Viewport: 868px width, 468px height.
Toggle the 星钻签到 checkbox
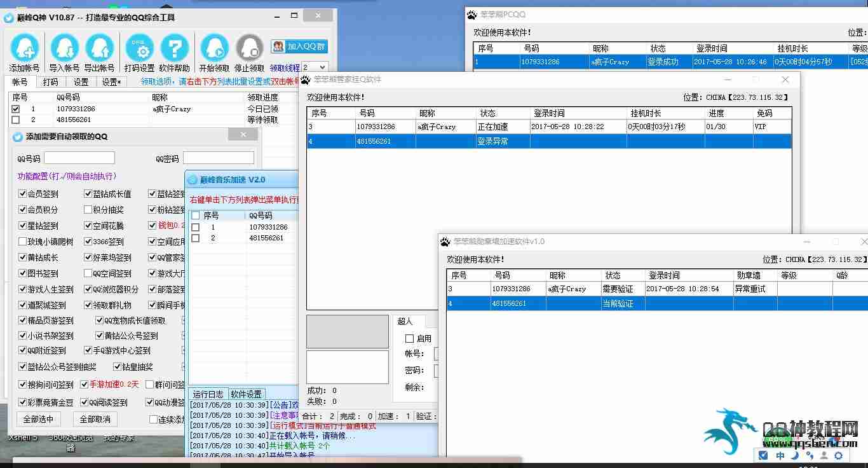23,226
